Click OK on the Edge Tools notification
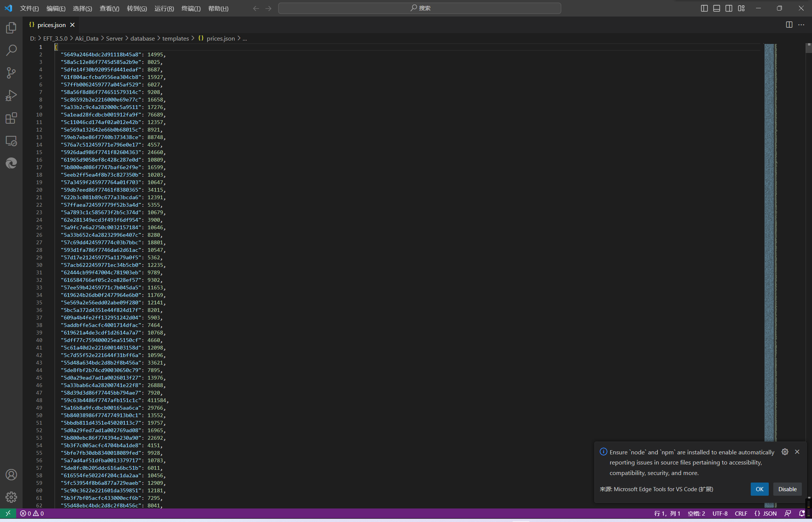The width and height of the screenshot is (812, 522). 759,489
